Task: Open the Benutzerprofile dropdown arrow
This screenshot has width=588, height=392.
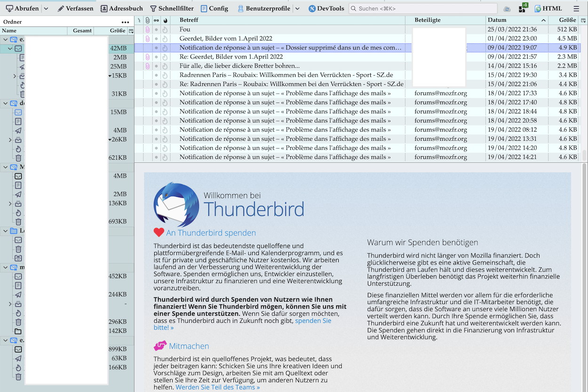Action: pyautogui.click(x=297, y=8)
